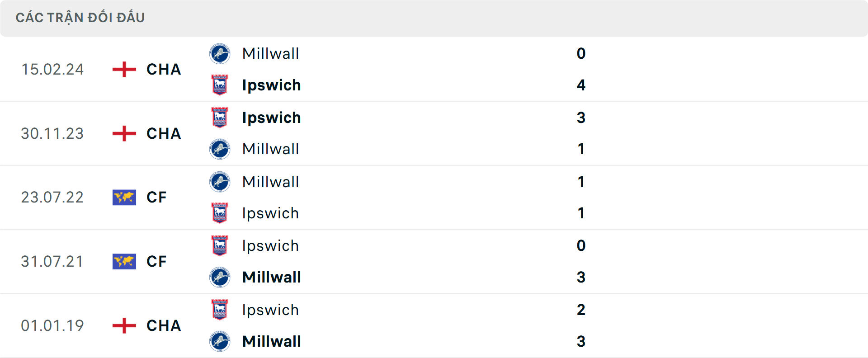Click the Millwall crest in the 15.02.24 match

pos(220,53)
